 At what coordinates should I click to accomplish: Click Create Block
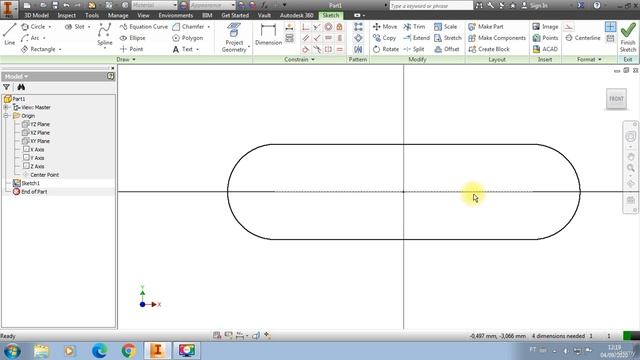tap(489, 49)
